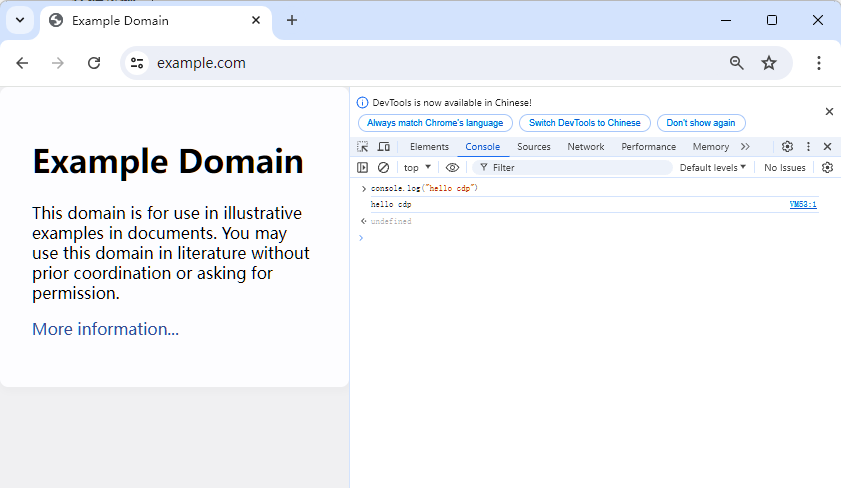
Task: Open the Default levels dropdown
Action: click(x=713, y=168)
